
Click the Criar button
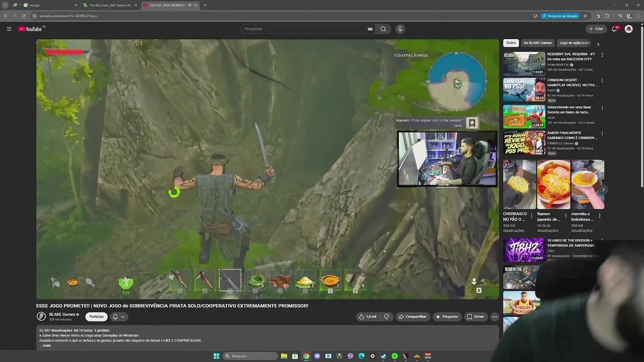(596, 29)
